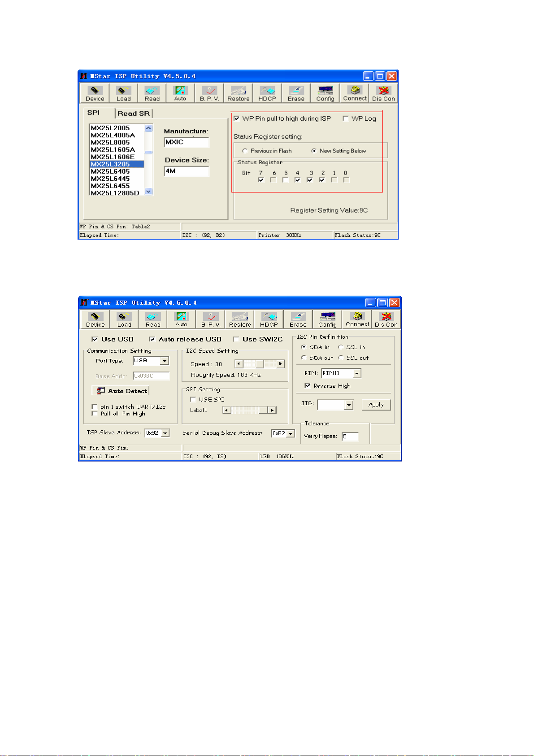The height and width of the screenshot is (756, 534).
Task: Click Read icon in bottom window toolbar
Action: click(153, 319)
